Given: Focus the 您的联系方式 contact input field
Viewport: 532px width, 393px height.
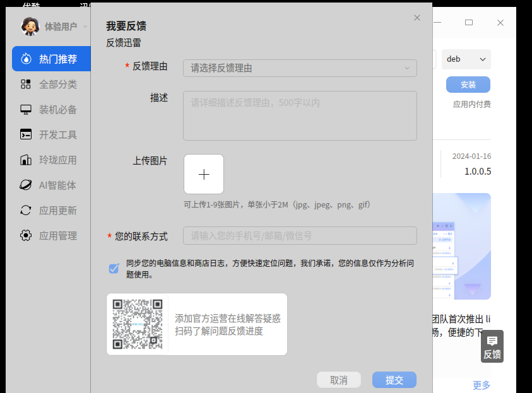Looking at the screenshot, I should (x=300, y=236).
